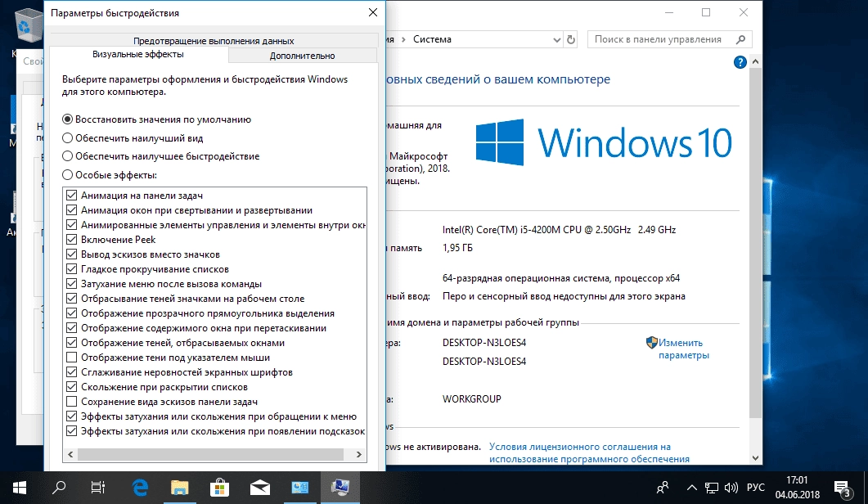Launch Microsoft Edge from taskbar
Screen dimensions: 868x504
(140, 488)
